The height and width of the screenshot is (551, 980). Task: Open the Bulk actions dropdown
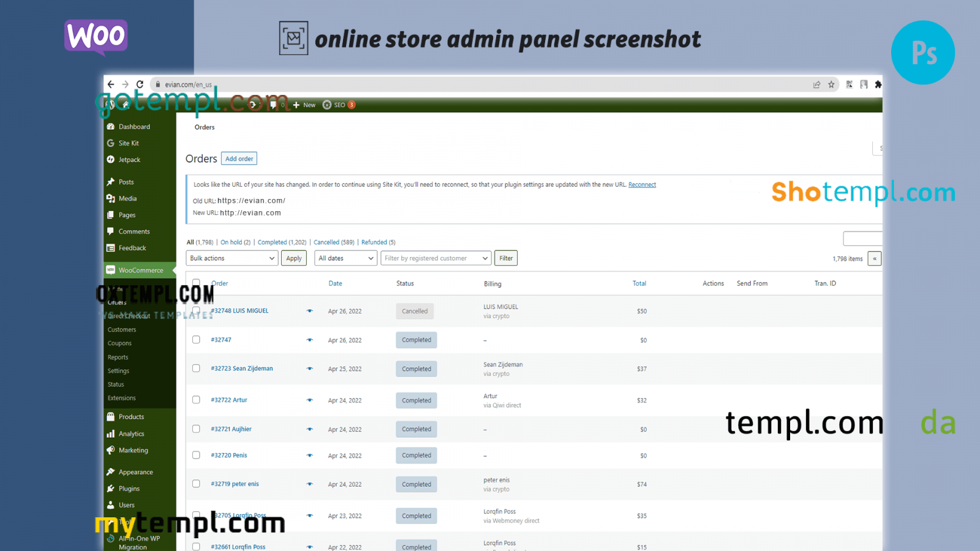(232, 258)
